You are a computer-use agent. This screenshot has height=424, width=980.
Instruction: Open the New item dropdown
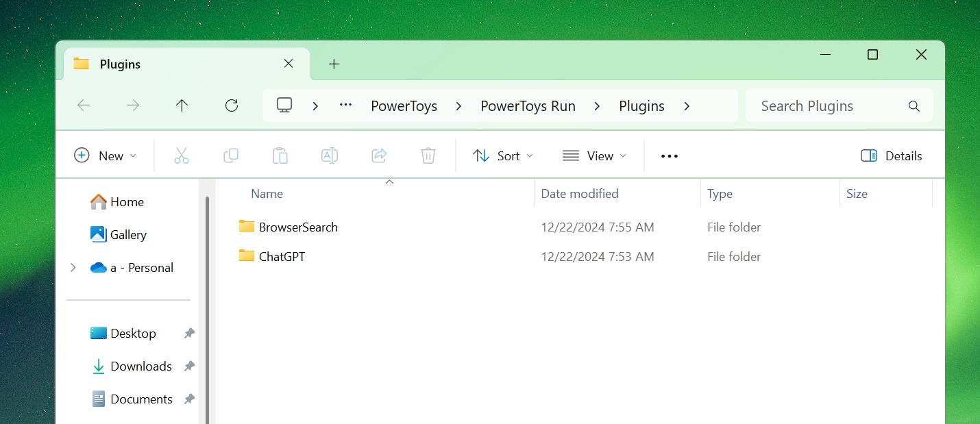(106, 156)
